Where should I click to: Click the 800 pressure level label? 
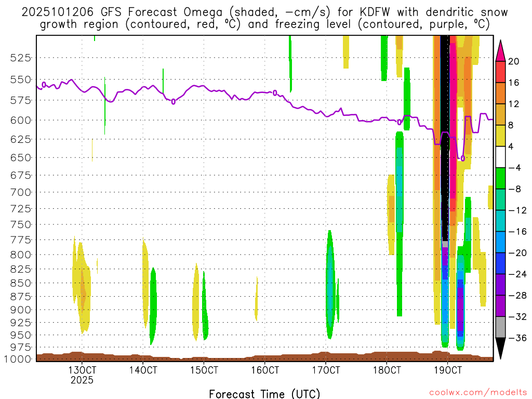[21, 255]
